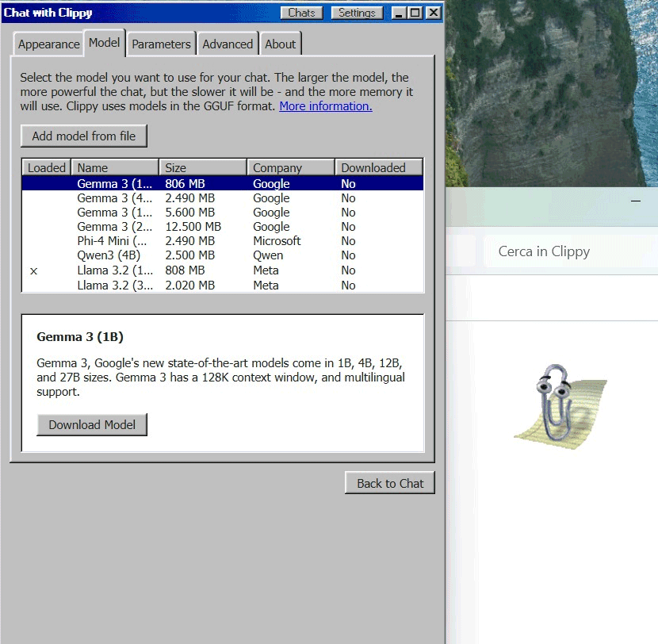The width and height of the screenshot is (658, 644).
Task: Select the Model tab
Action: pos(105,42)
